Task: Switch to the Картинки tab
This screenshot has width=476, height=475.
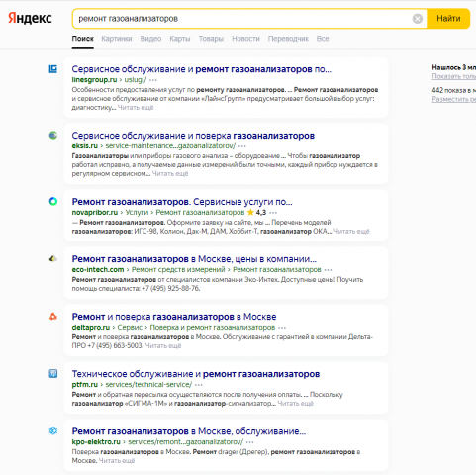Action: (x=117, y=39)
